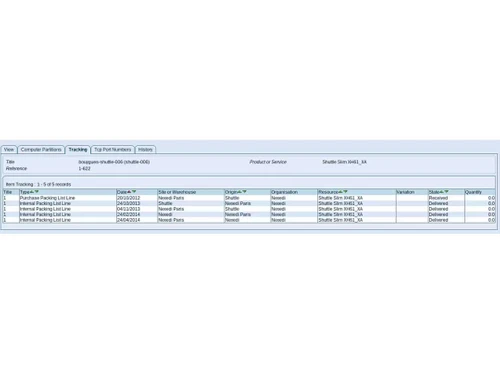Go to the History tab
Screen dimensions: 500x375
[145, 150]
